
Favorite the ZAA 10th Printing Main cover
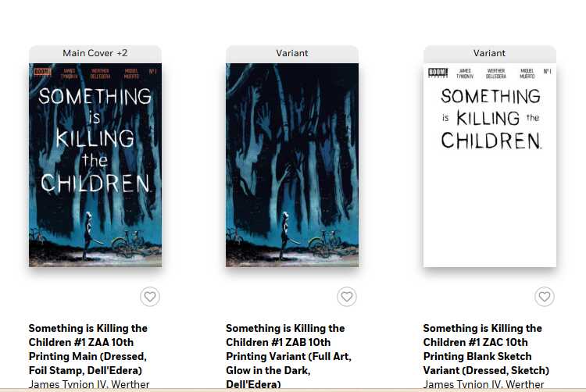150,297
